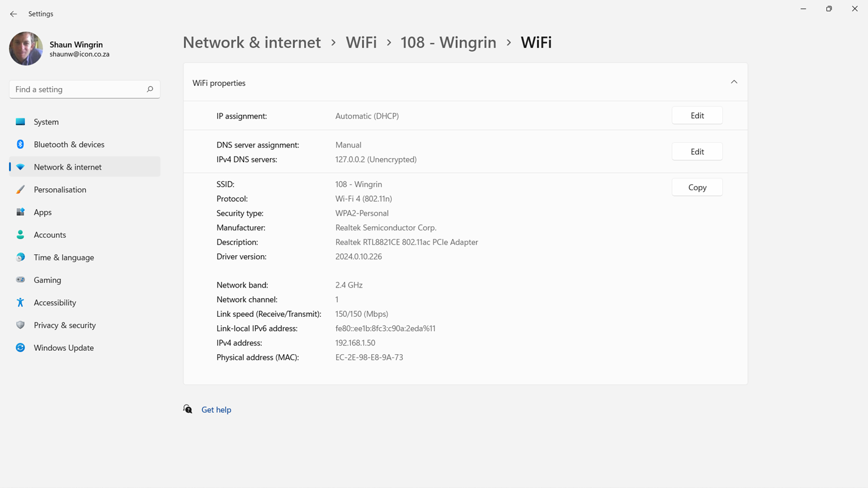Go to 108 - Wingrin breadcrumb
The width and height of the screenshot is (868, 488).
448,42
